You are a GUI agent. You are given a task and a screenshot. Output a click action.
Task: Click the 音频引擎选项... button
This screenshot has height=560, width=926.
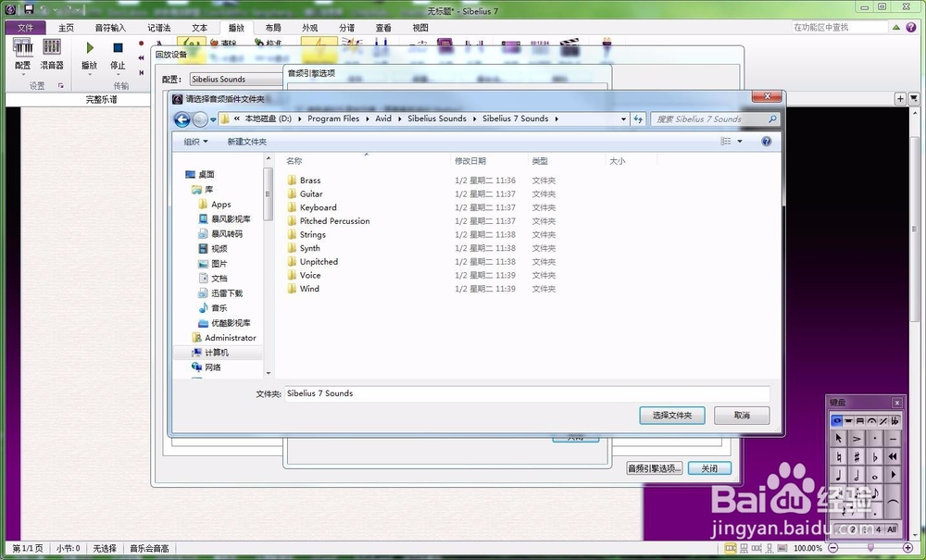pyautogui.click(x=655, y=468)
